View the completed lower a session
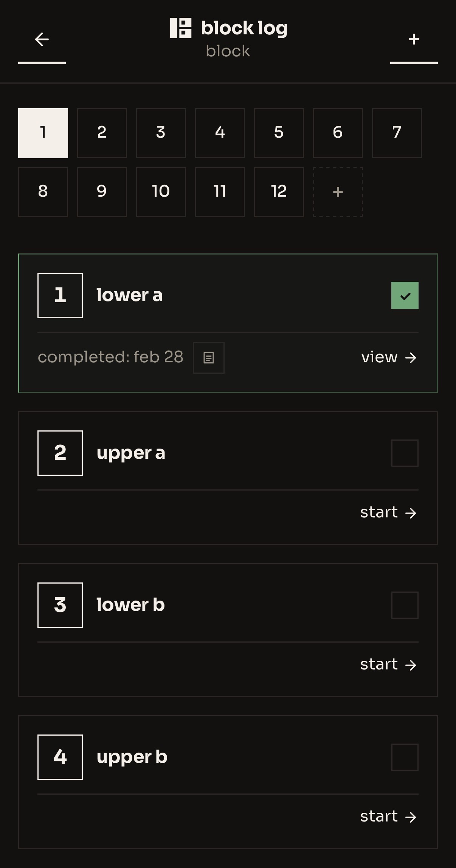Viewport: 456px width, 868px height. coord(389,357)
